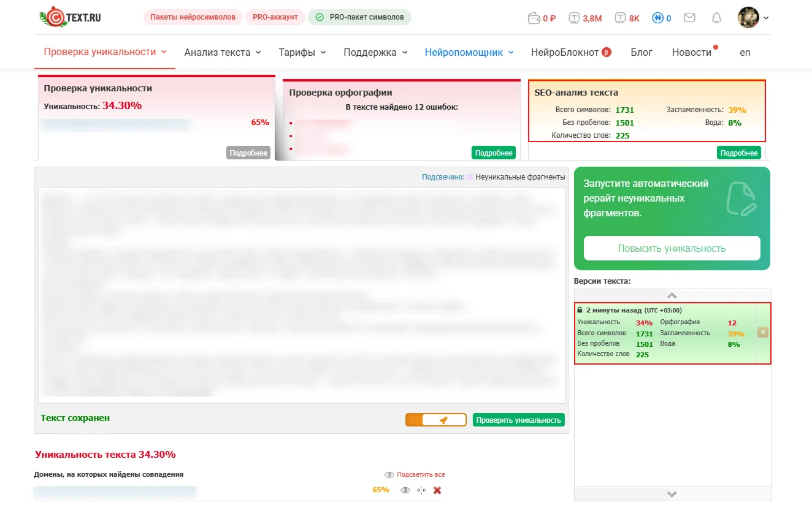Click the uniqueness 65% progress bar
Screen dimensions: 812x508
[117, 124]
